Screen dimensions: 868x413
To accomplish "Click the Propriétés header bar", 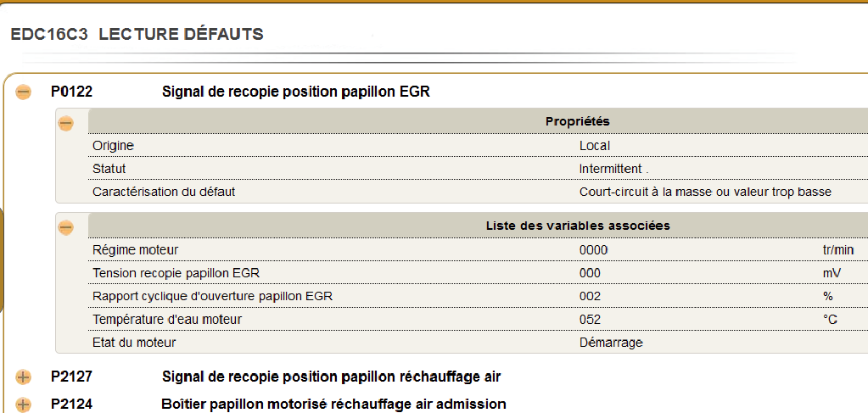I will point(478,121).
